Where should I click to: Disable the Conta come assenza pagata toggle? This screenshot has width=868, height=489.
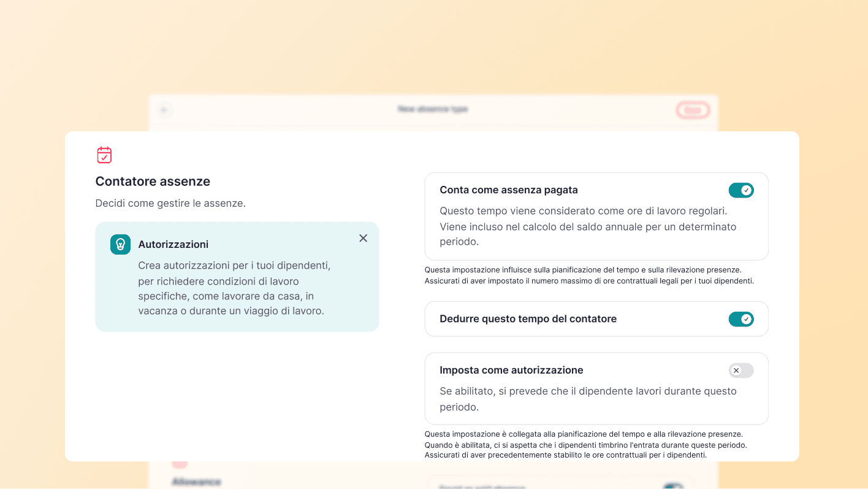pos(741,190)
